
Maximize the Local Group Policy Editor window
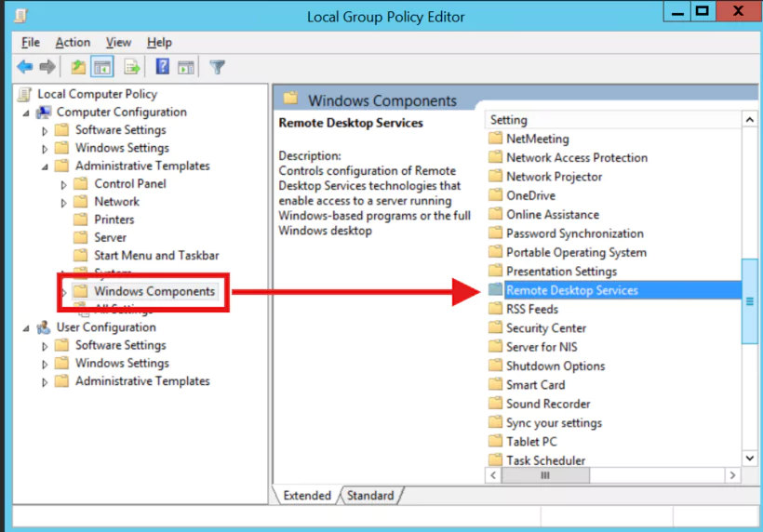(x=703, y=11)
